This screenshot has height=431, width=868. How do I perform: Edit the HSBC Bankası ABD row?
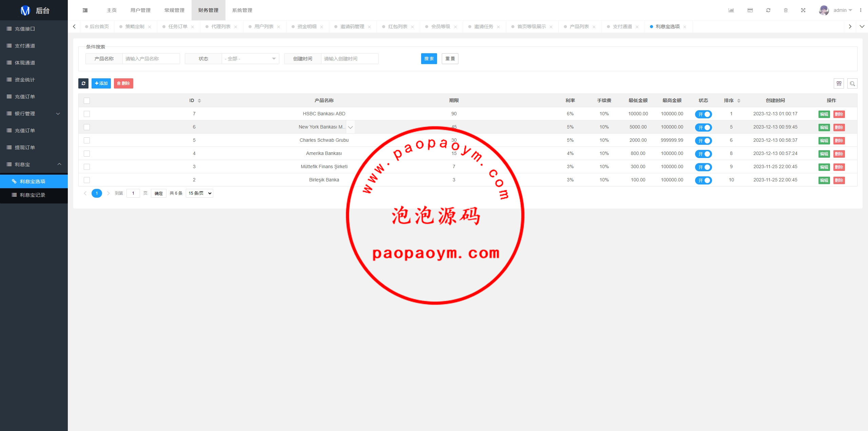click(824, 114)
